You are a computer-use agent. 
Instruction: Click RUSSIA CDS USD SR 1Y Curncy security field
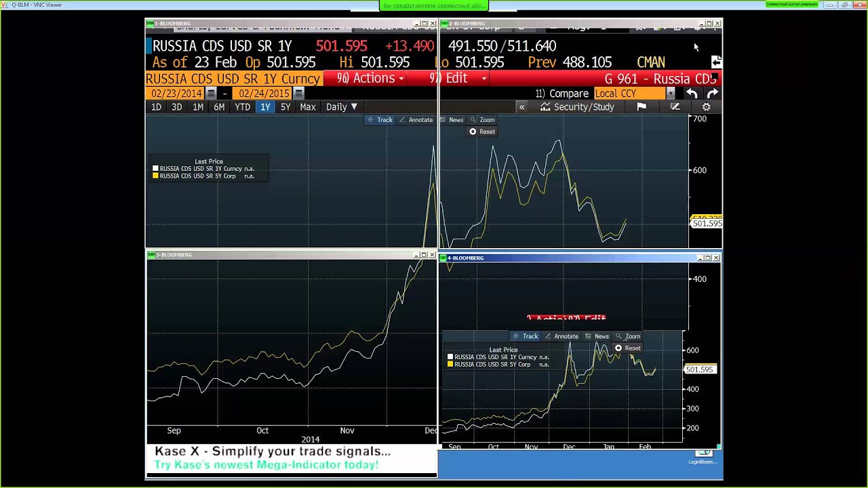coord(233,79)
